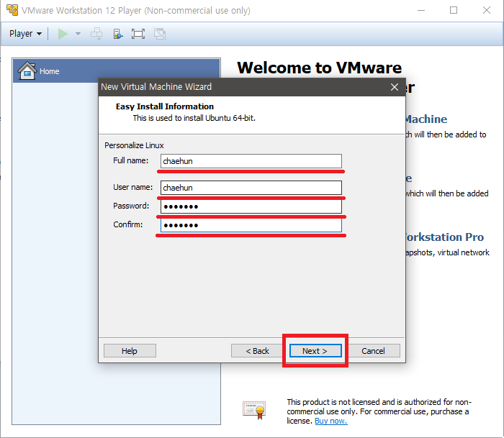Click the Buy now. link
The height and width of the screenshot is (438, 504).
click(330, 421)
